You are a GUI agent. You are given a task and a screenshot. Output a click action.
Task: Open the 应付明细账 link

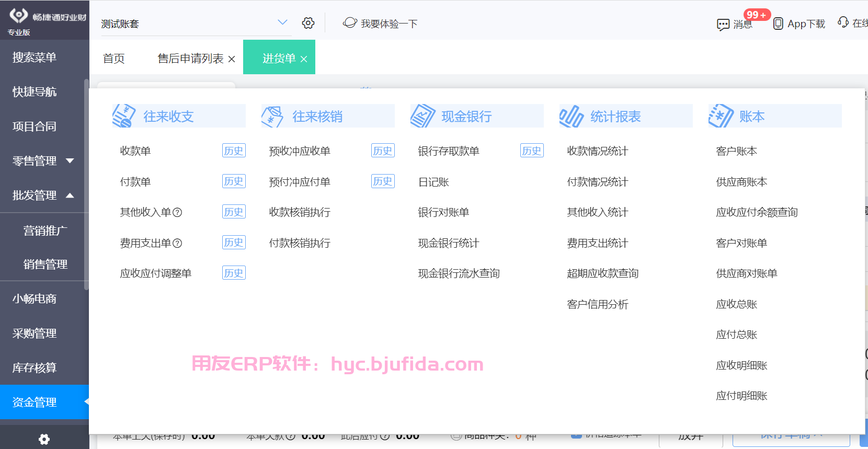click(741, 396)
